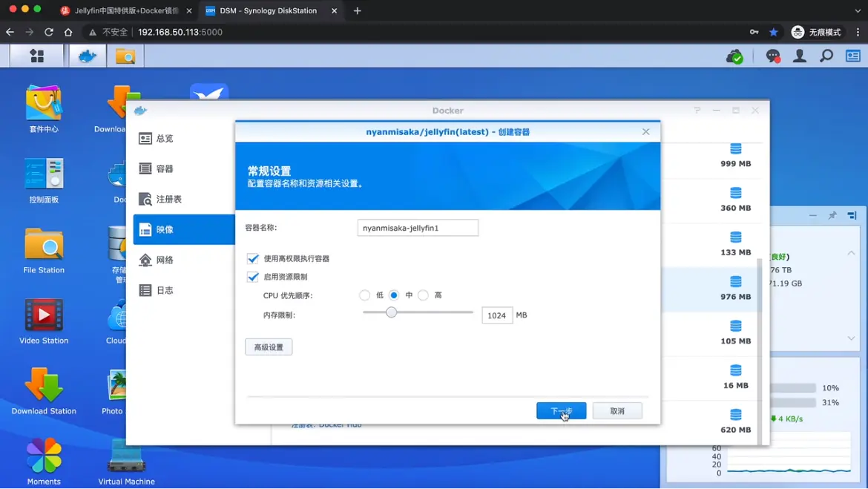Toggle the 启用资源限制 checkbox

coord(253,277)
